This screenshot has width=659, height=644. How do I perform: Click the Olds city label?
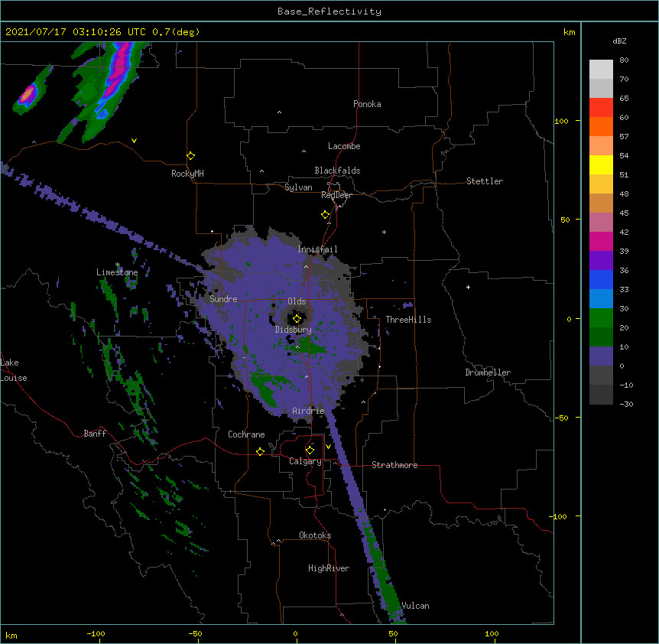297,301
